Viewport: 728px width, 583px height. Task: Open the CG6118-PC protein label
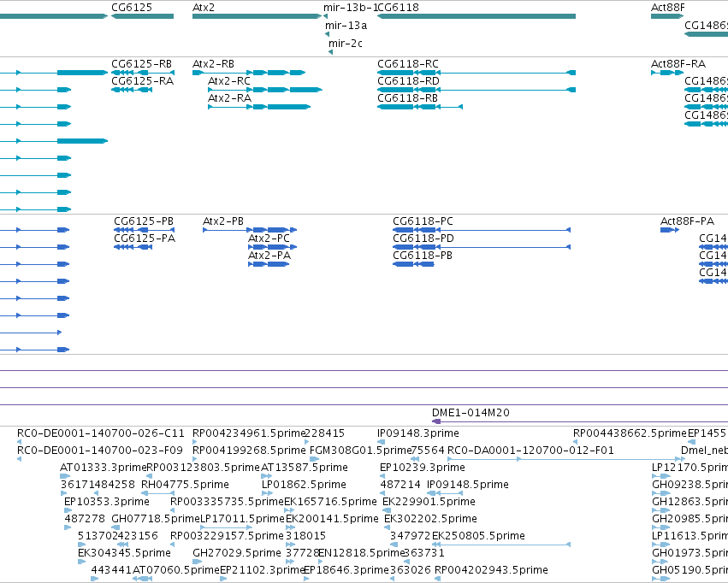pos(423,221)
